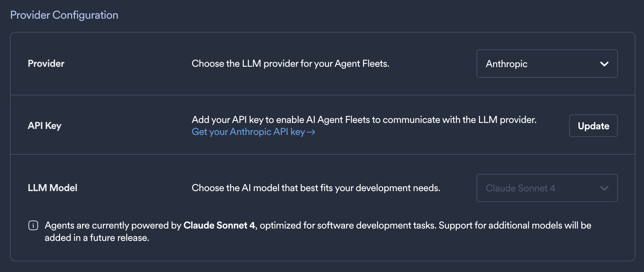The height and width of the screenshot is (272, 644).
Task: Click the info icon next to the agents notice
Action: click(x=33, y=225)
